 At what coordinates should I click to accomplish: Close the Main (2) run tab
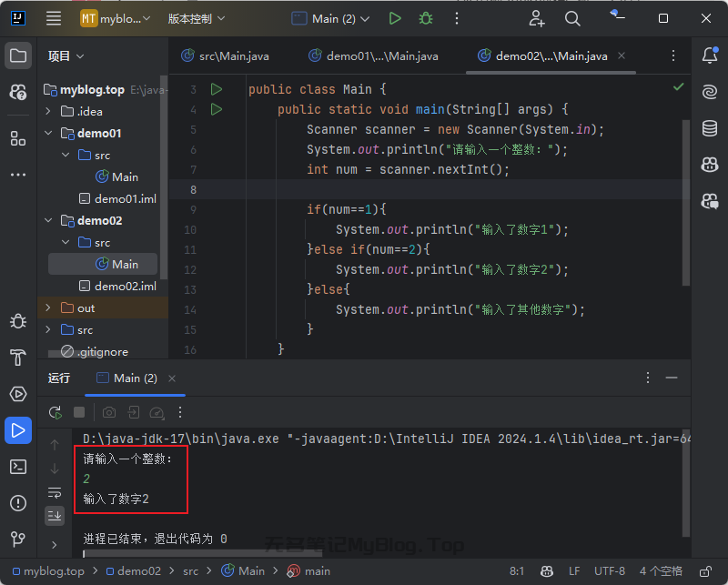tap(172, 378)
